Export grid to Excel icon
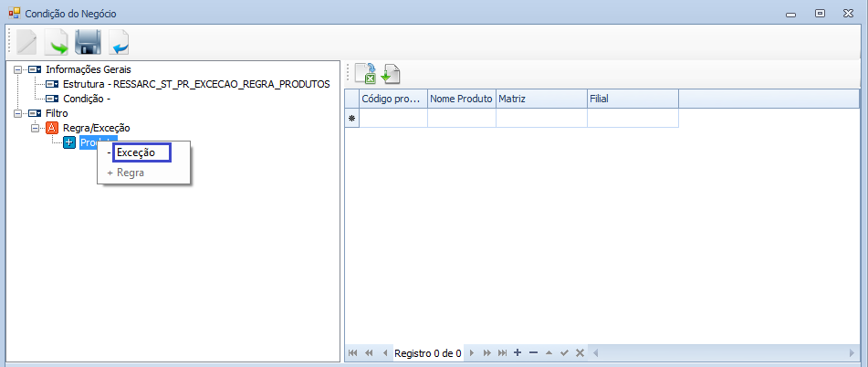Image resolution: width=868 pixels, height=367 pixels. tap(366, 74)
